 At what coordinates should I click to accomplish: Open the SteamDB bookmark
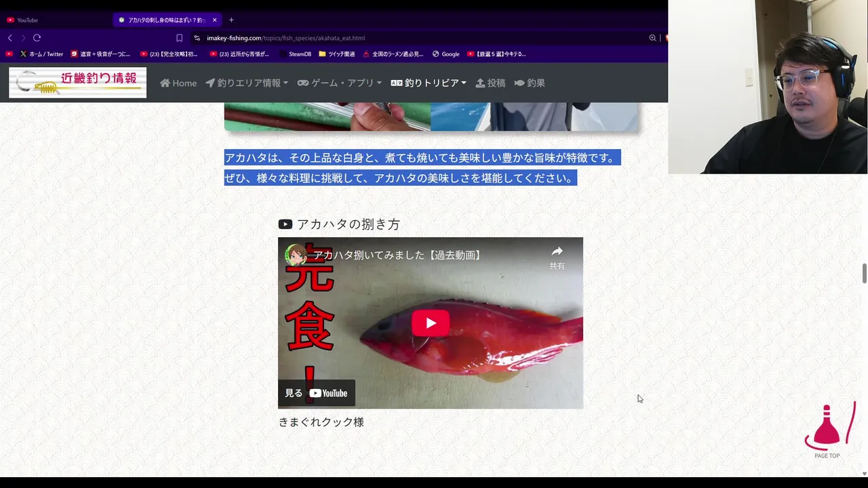coord(295,54)
